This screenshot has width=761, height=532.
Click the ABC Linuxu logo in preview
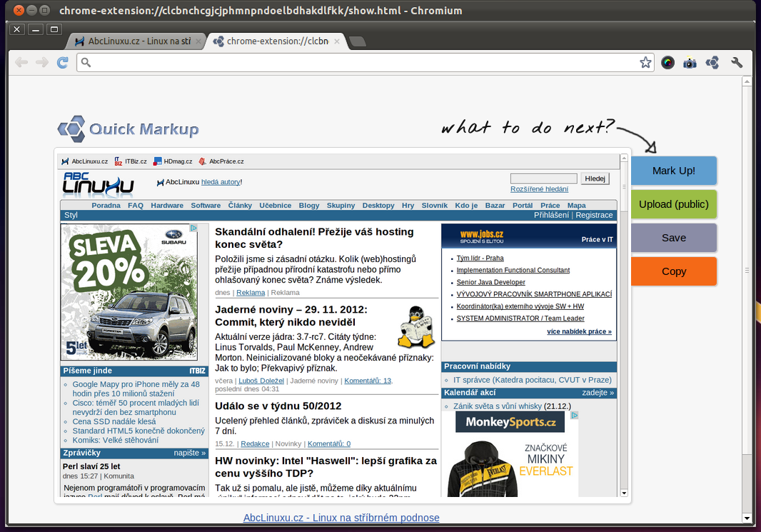coord(98,184)
